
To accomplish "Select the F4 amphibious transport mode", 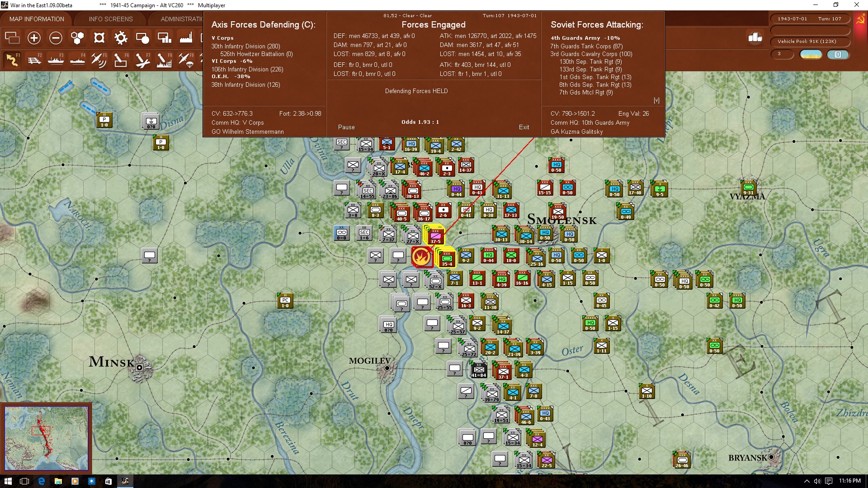I will pos(77,60).
